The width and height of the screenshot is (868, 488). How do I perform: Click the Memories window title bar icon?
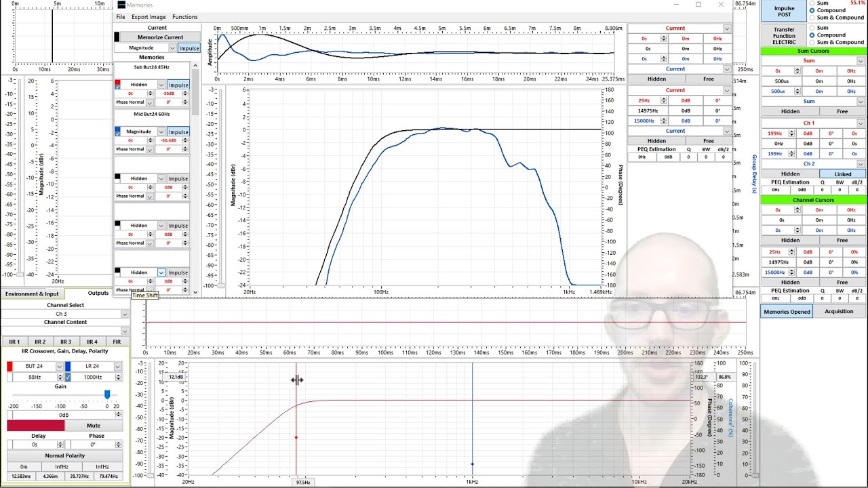click(x=121, y=5)
